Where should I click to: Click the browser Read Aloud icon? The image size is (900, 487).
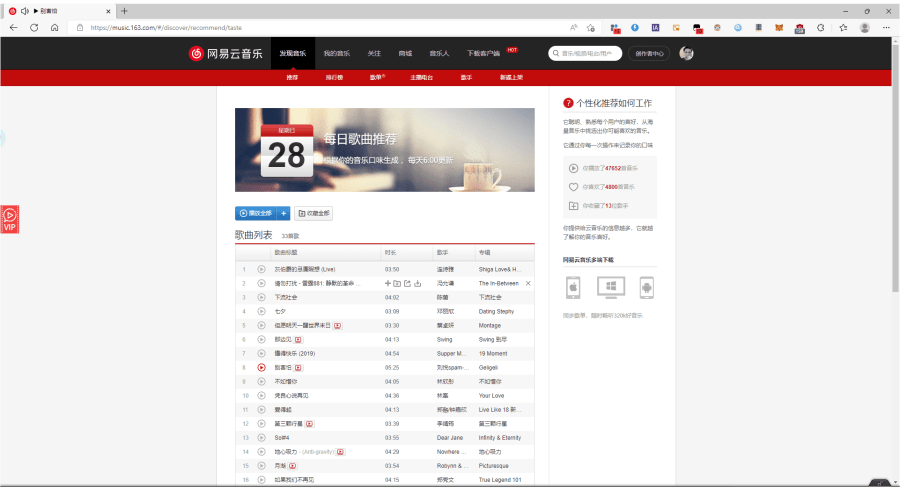[573, 28]
